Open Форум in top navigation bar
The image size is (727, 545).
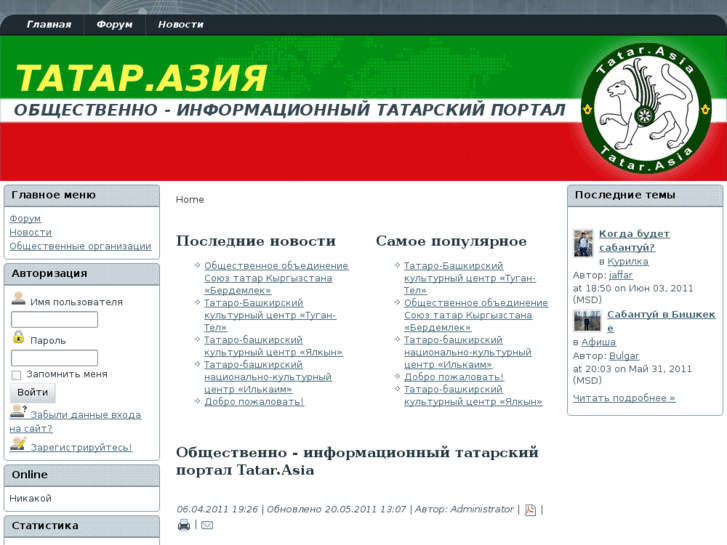pos(115,25)
